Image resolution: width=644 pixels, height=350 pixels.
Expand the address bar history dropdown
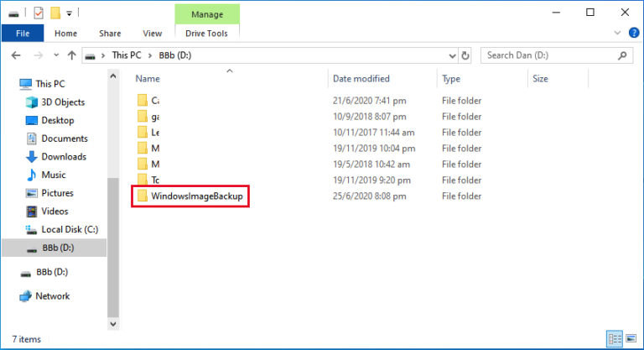pyautogui.click(x=452, y=55)
